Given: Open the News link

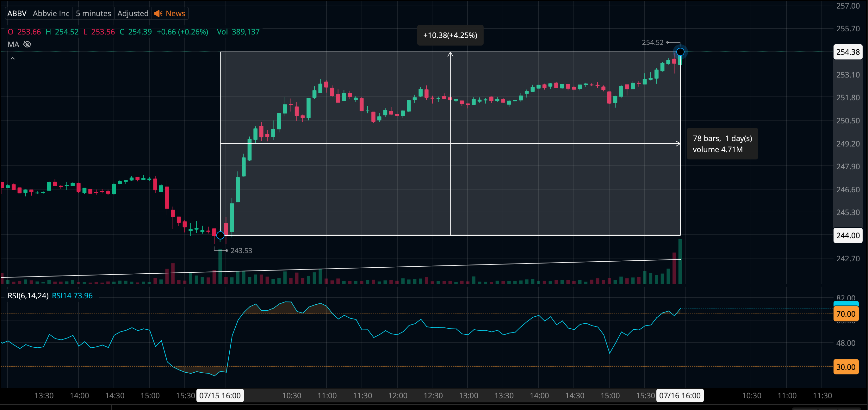Looking at the screenshot, I should pyautogui.click(x=175, y=14).
